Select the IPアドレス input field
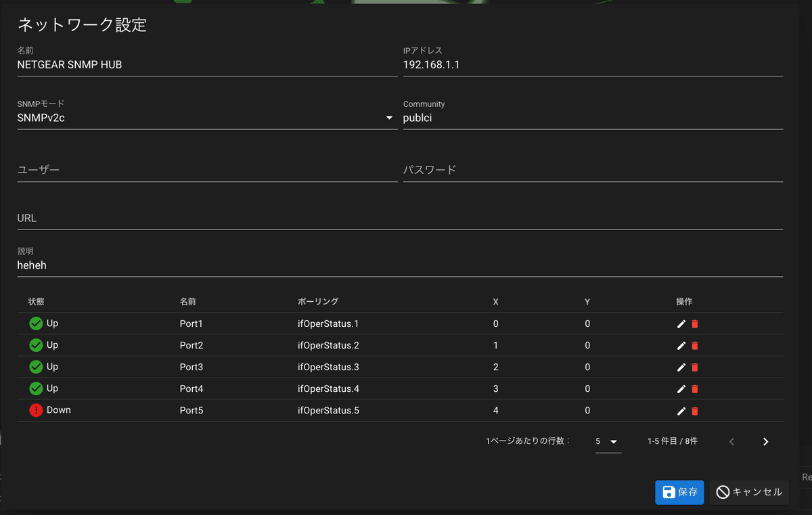Screen dimensions: 812x515 tap(592, 64)
